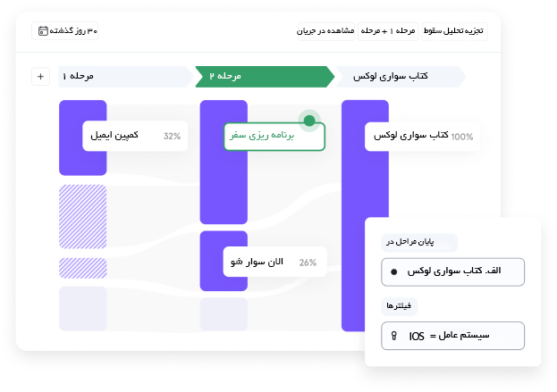
Task: Click the green dot marker on Stage 2
Action: [x=309, y=121]
